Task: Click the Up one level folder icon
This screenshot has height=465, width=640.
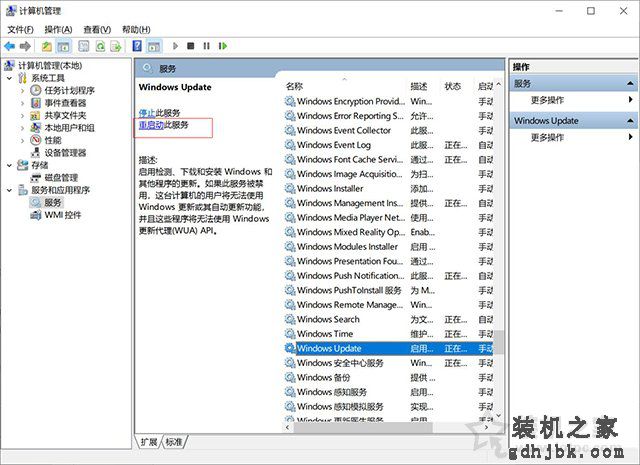Action: (x=47, y=46)
